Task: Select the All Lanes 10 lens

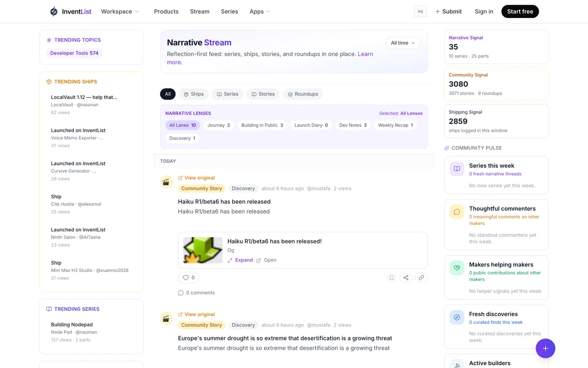Action: (x=182, y=125)
